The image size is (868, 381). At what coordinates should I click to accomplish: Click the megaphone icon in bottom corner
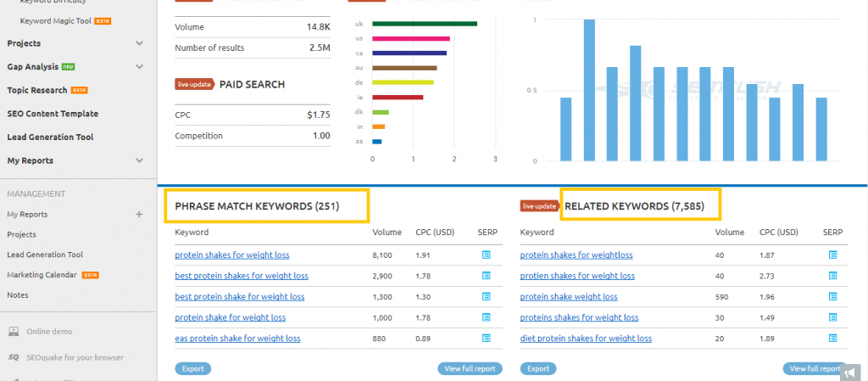850,373
